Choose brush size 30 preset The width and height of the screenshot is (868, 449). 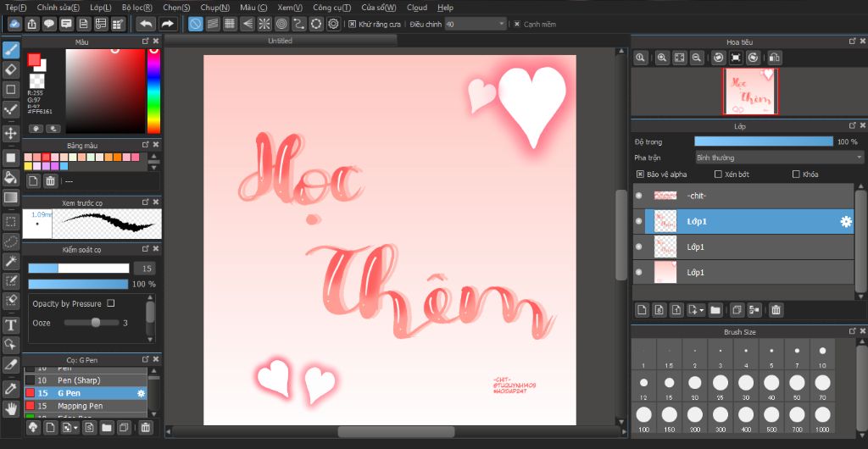[746, 385]
